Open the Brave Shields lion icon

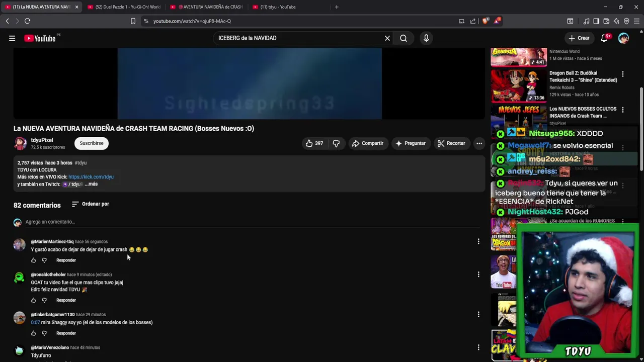click(x=485, y=21)
